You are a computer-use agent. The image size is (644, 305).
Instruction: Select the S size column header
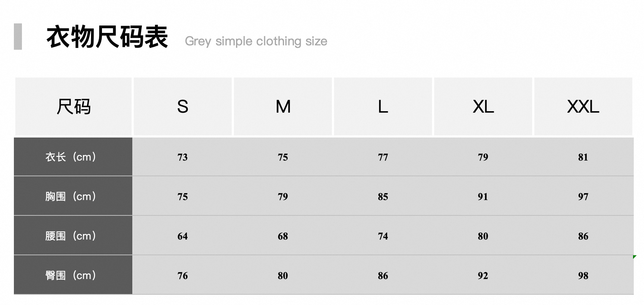[x=183, y=107]
